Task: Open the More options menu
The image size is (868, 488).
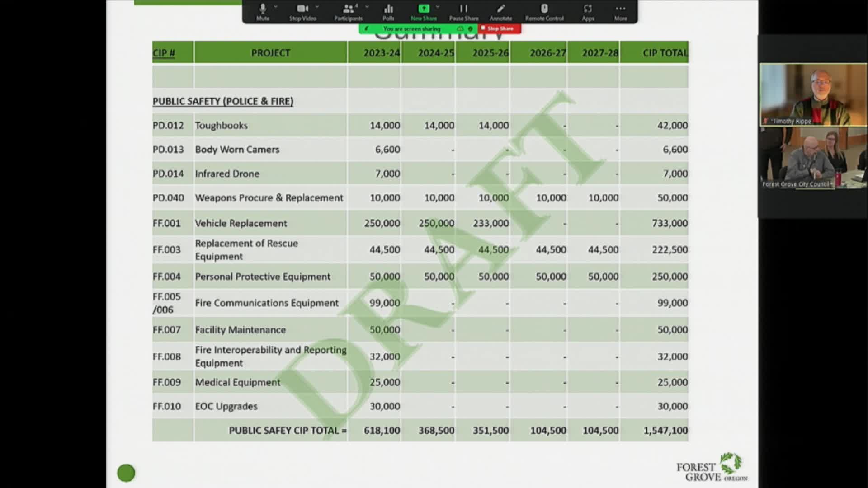Action: click(x=620, y=12)
